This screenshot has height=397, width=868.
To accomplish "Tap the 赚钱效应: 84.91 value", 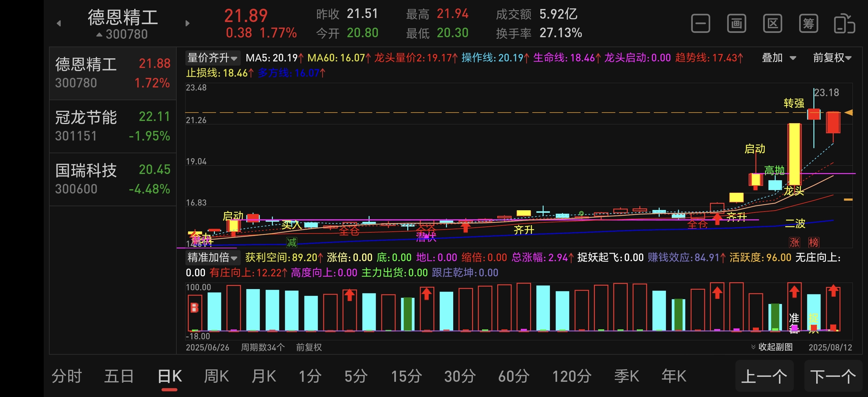I will click(687, 257).
